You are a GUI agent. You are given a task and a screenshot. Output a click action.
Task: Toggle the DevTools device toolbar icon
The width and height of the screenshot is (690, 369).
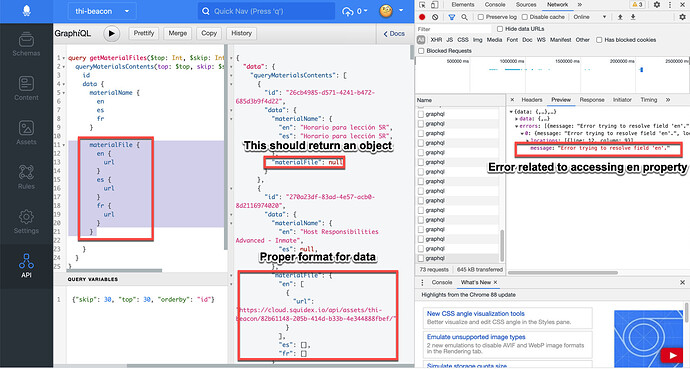[x=434, y=5]
